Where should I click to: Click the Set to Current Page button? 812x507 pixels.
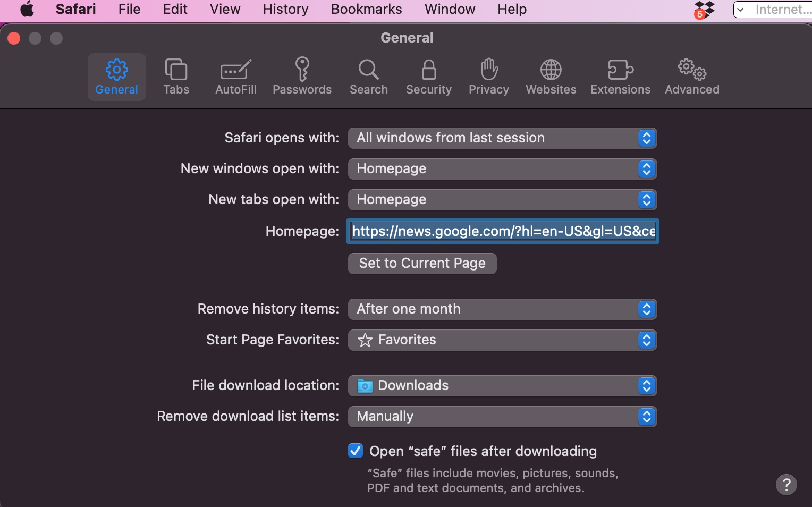422,264
